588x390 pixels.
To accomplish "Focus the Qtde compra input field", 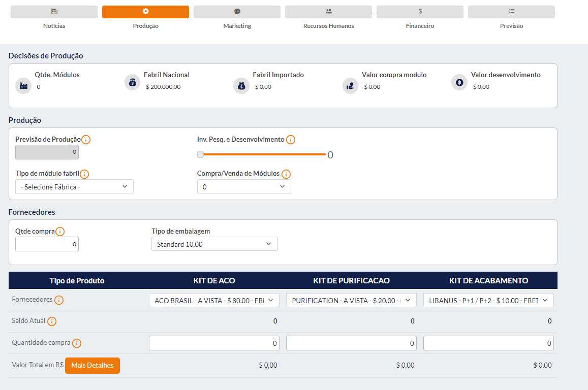I will [47, 244].
